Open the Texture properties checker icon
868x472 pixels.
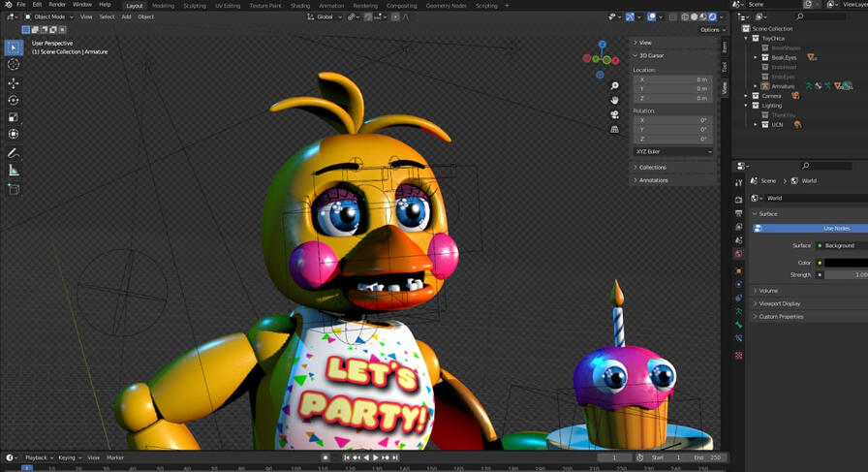pyautogui.click(x=738, y=356)
